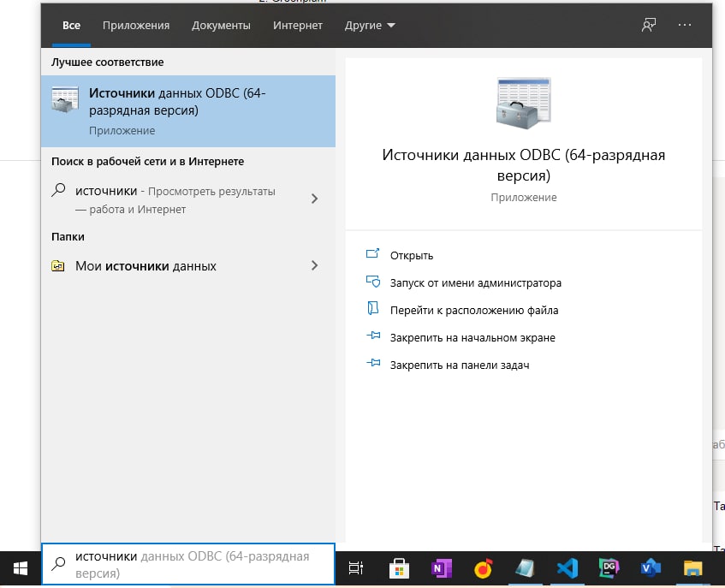Viewport: 725px width, 588px height.
Task: Open the orange music app taskbar icon
Action: pos(483,568)
